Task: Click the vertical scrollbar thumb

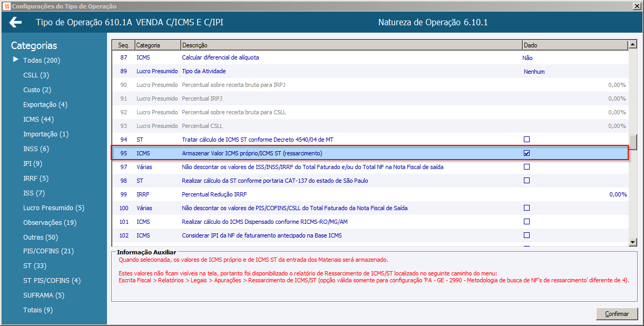Action: coord(633,142)
